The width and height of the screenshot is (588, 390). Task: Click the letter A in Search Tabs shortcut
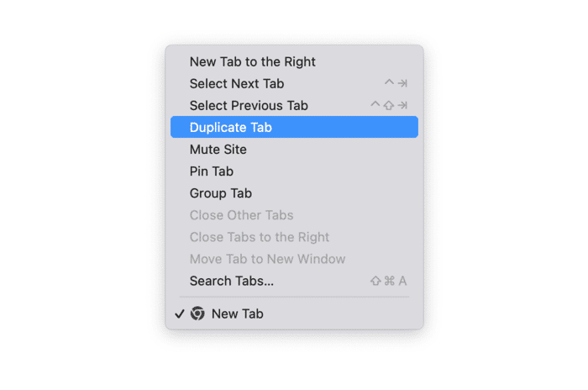[402, 281]
